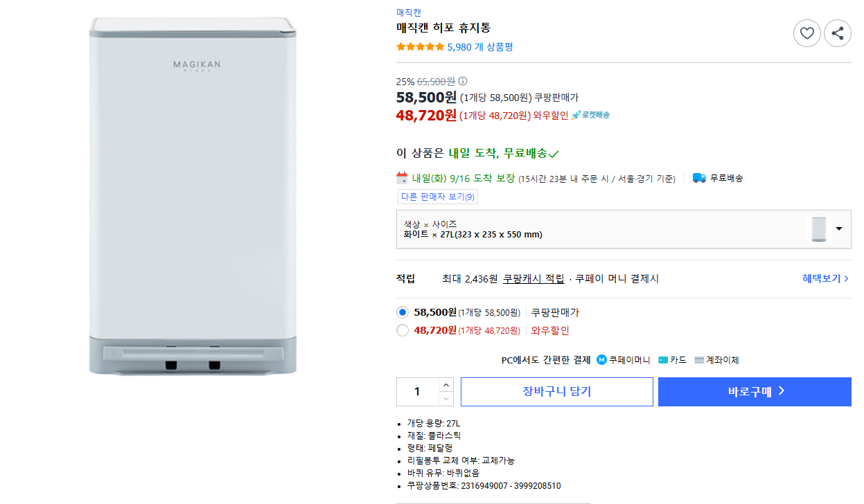Decrease quantity with the down arrow
This screenshot has height=504, width=864.
click(x=446, y=398)
